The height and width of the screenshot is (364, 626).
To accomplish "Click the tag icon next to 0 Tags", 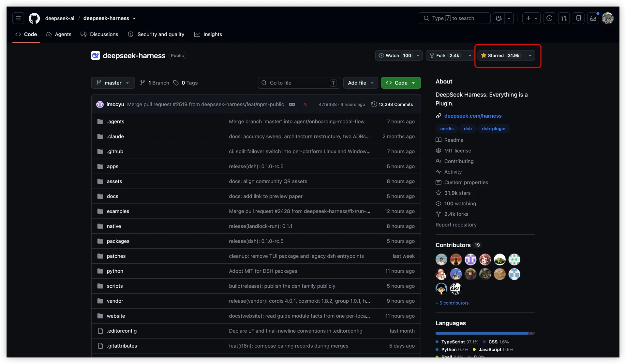I will click(176, 83).
